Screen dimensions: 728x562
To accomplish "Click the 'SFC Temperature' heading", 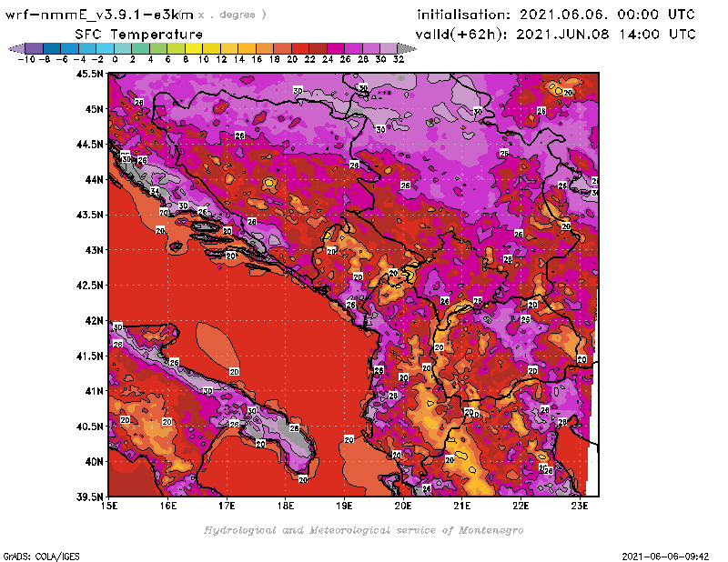I will point(139,35).
